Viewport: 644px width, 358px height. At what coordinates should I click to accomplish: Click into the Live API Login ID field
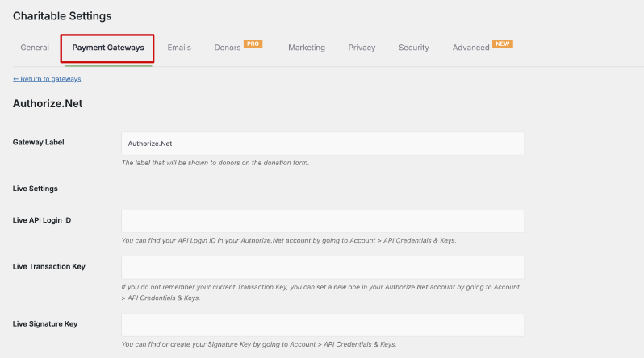click(x=323, y=221)
